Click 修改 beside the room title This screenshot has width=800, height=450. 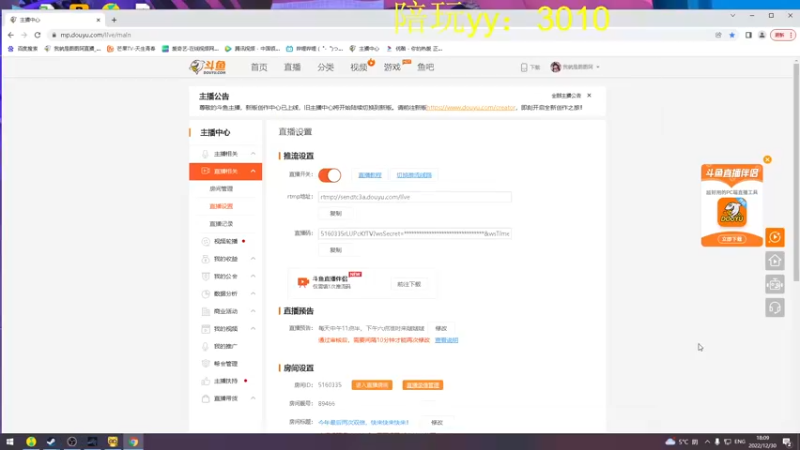pyautogui.click(x=437, y=422)
